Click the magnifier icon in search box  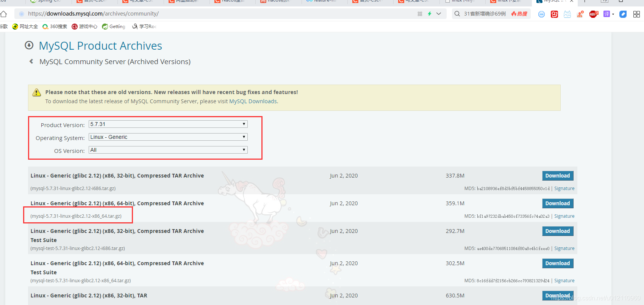tap(457, 14)
